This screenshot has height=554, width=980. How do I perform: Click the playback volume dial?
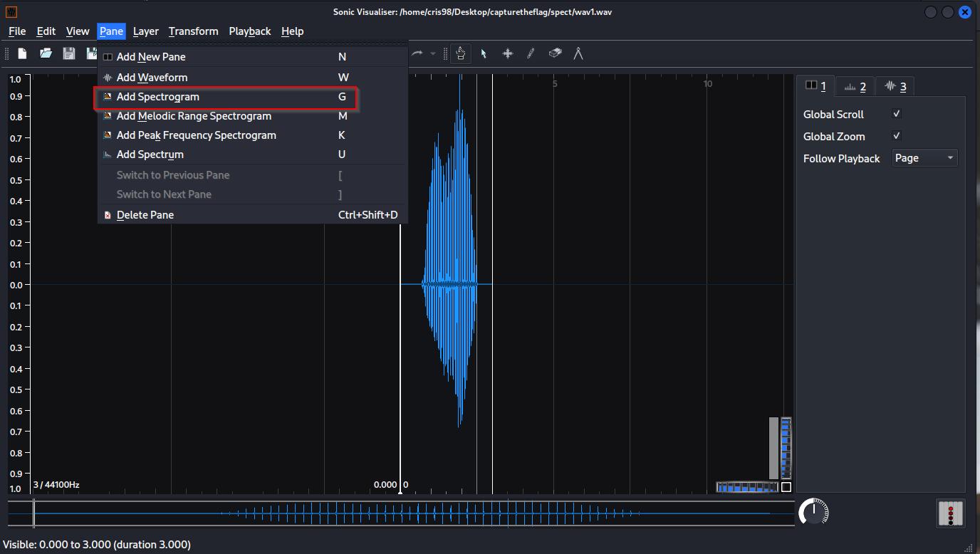813,512
